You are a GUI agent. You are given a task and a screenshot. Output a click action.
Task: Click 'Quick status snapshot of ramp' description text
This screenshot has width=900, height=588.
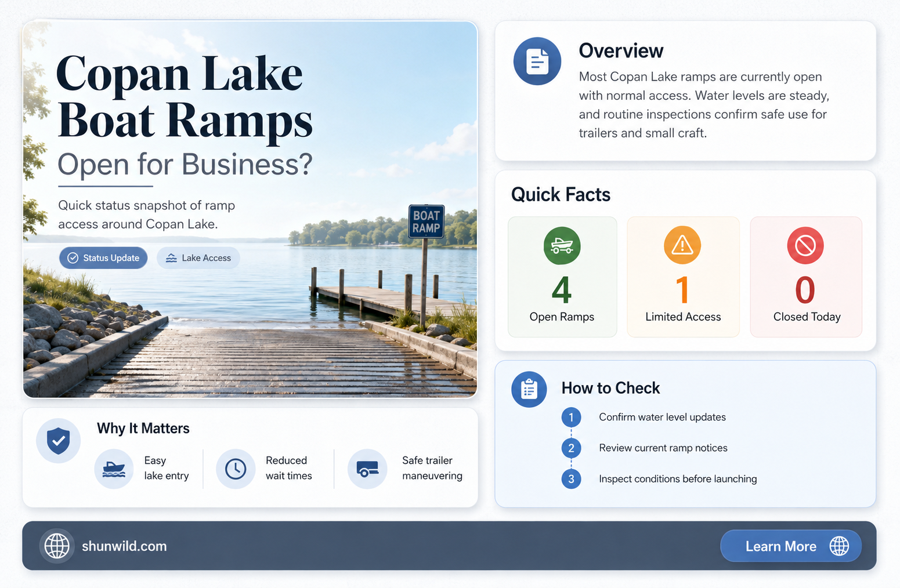coord(146,215)
